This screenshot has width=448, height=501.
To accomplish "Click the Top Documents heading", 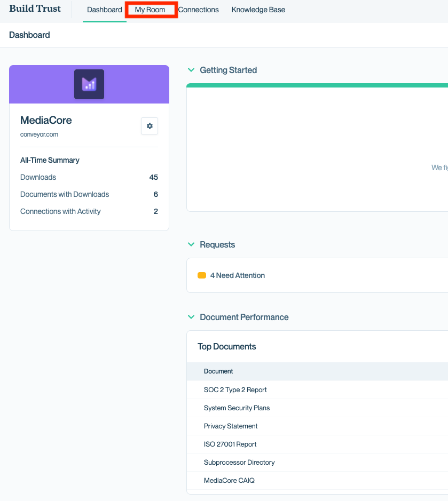I will (227, 347).
